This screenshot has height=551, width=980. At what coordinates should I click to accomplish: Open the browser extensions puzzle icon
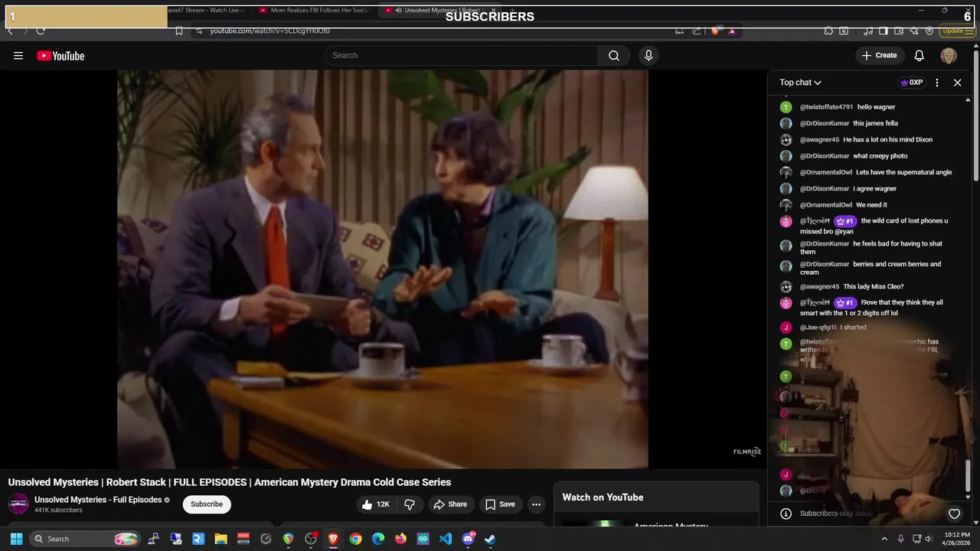point(828,31)
